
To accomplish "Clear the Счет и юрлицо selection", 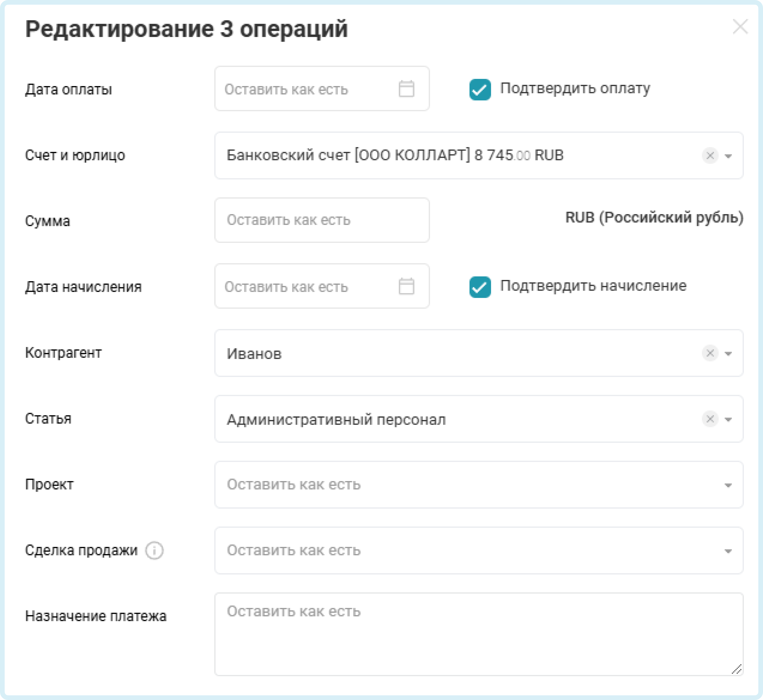I will (x=710, y=156).
